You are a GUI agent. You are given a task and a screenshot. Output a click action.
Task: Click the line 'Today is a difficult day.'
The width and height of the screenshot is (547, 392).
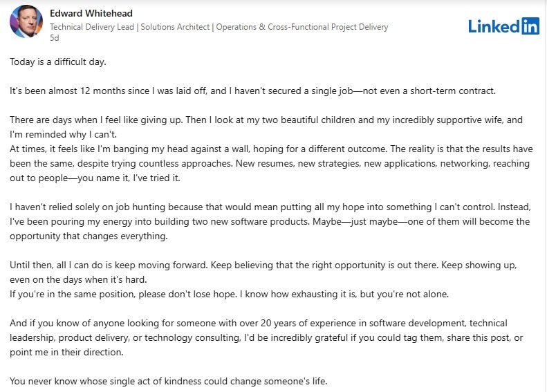pyautogui.click(x=58, y=62)
